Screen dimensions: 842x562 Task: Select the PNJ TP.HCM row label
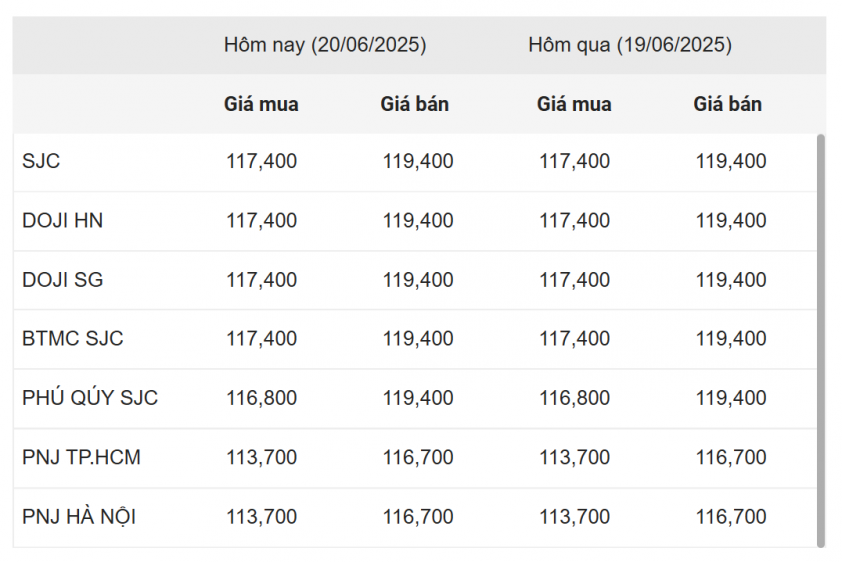tap(81, 457)
